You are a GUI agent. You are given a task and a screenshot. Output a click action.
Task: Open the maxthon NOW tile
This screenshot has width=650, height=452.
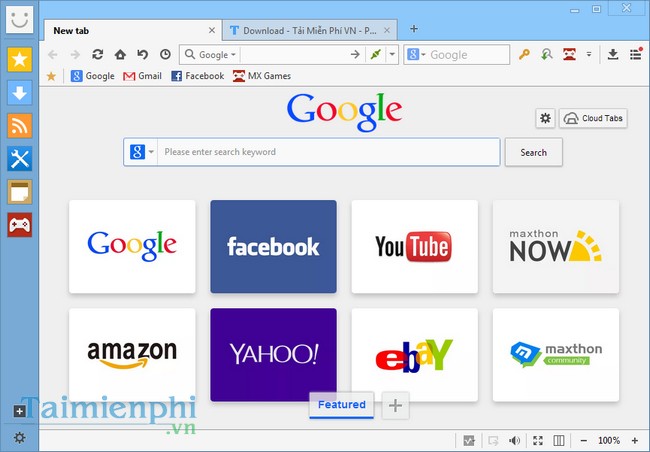[556, 247]
